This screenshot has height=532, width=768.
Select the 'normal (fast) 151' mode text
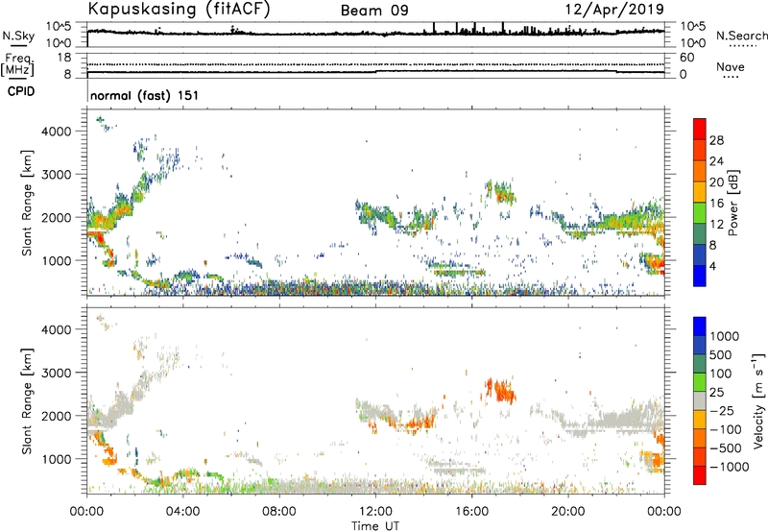click(x=145, y=95)
